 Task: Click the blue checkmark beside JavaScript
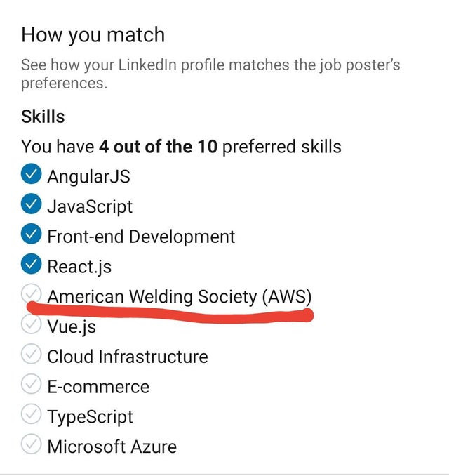coord(32,204)
